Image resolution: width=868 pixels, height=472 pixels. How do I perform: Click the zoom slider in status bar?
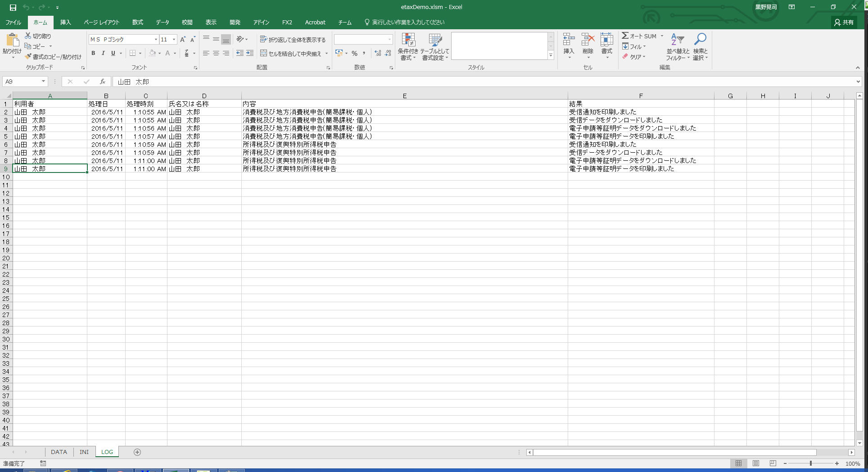[810, 463]
